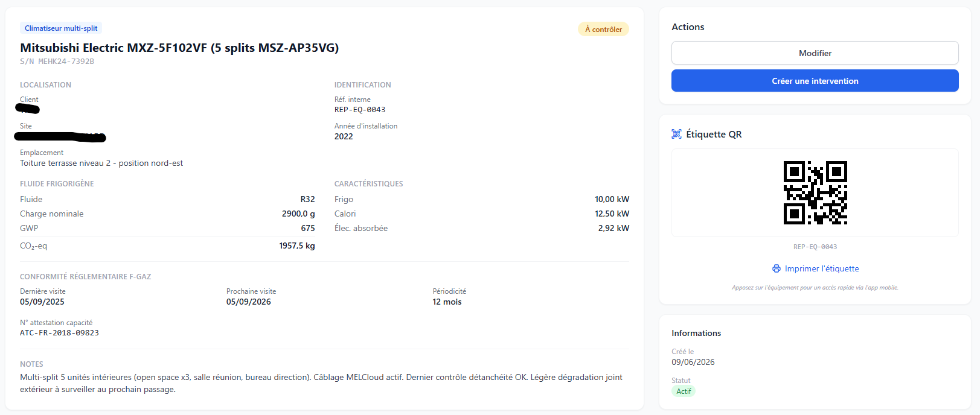
Task: Click CARACTÉRISTIQUES section heading
Action: tap(368, 184)
